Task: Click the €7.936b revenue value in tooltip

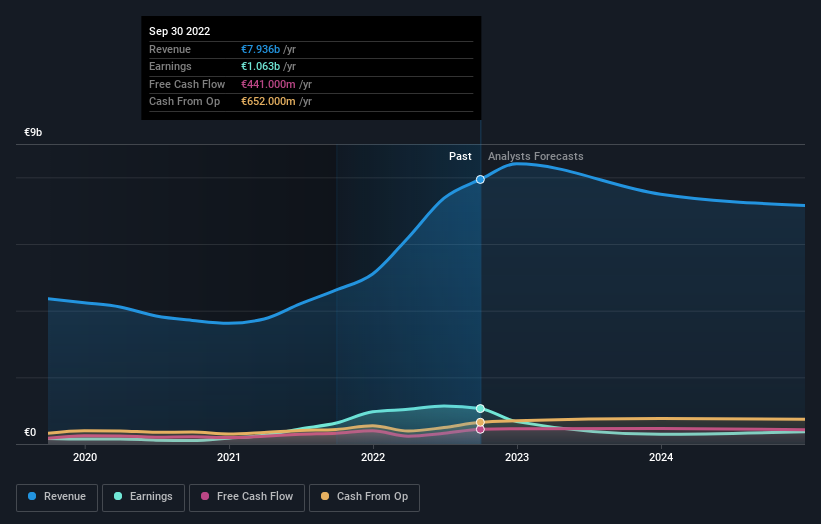Action: (x=260, y=49)
